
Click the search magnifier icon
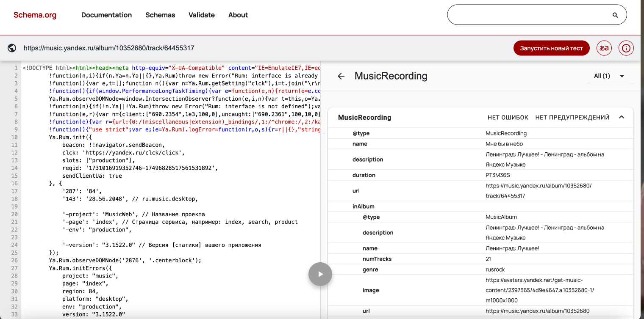click(x=615, y=15)
